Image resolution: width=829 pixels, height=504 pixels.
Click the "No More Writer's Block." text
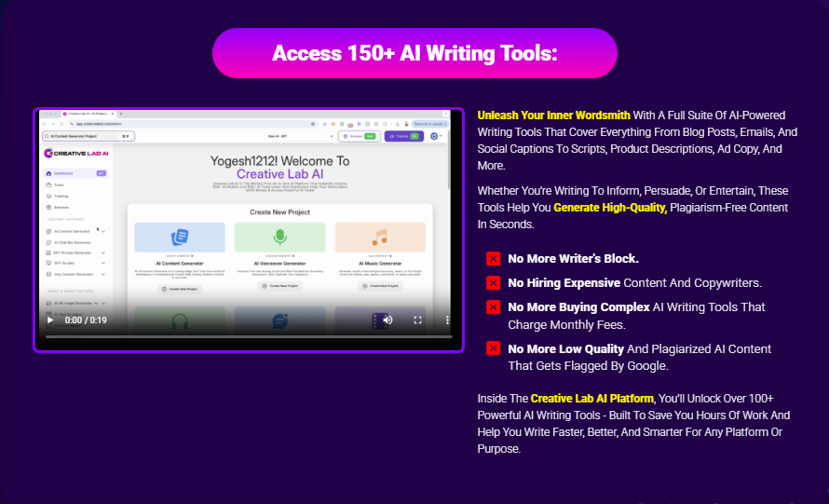click(x=573, y=259)
